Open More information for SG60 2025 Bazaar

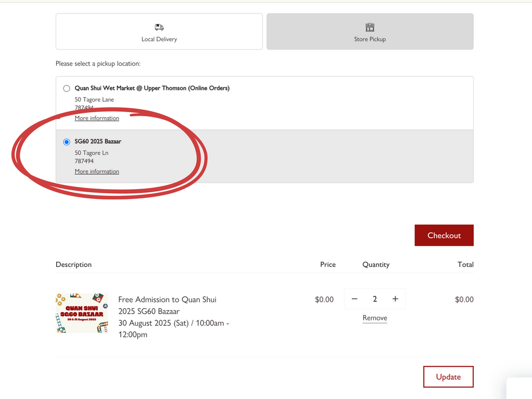pyautogui.click(x=97, y=171)
